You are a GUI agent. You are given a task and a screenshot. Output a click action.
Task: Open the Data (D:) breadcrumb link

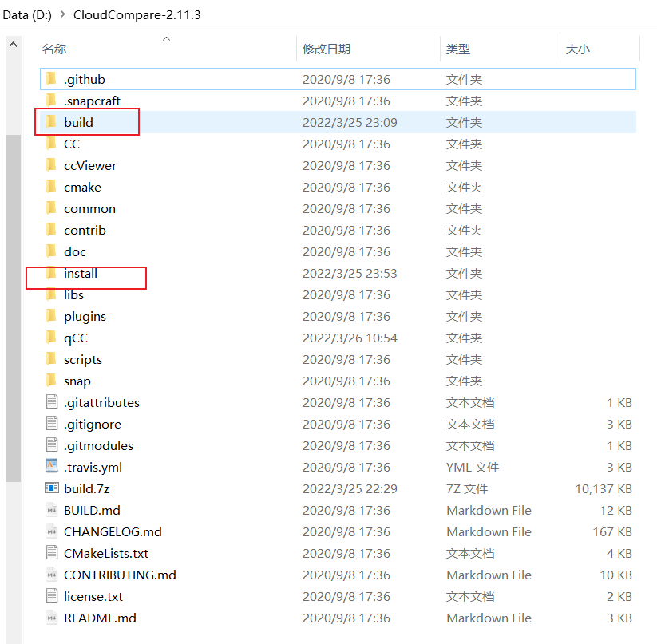tap(27, 14)
